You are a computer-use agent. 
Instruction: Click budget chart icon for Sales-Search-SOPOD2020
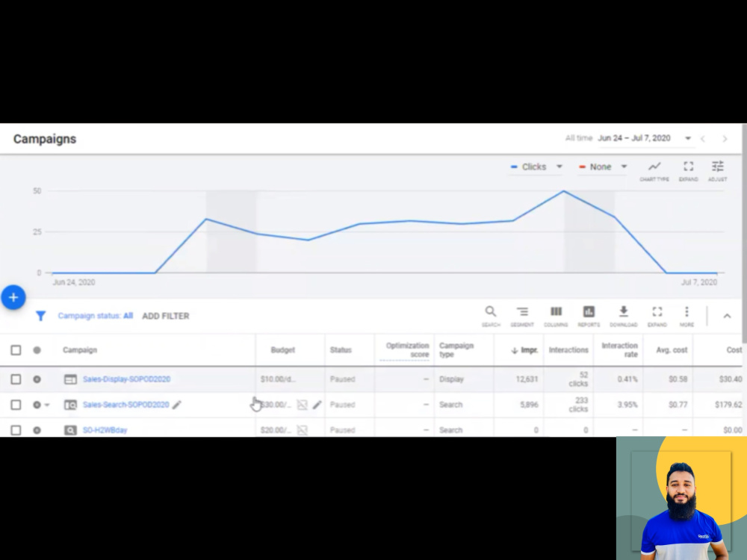click(302, 405)
